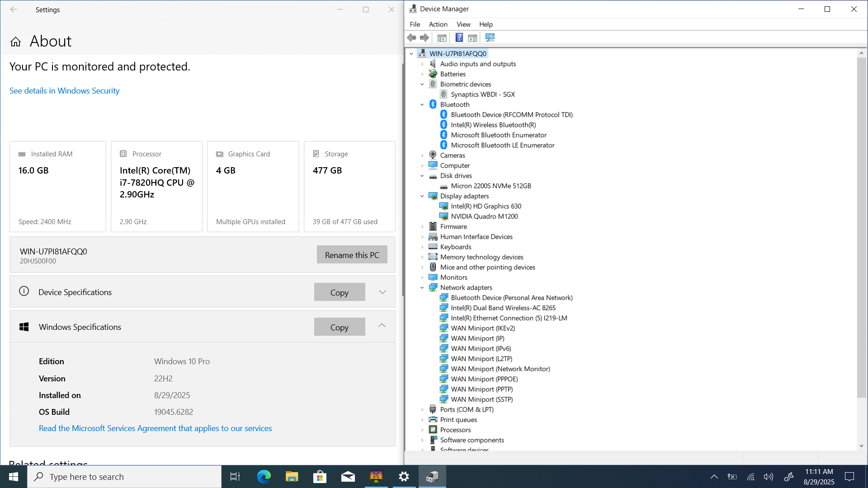
Task: Open volume control in system tray
Action: [x=768, y=477]
